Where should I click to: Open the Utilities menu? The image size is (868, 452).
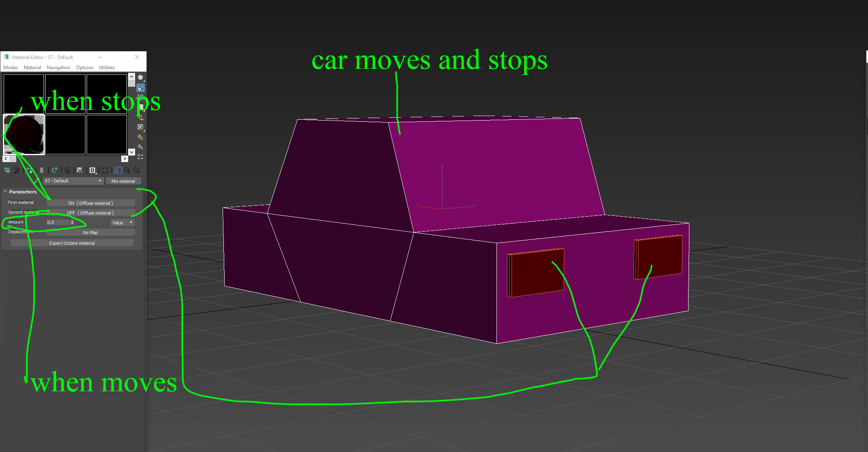coord(107,68)
